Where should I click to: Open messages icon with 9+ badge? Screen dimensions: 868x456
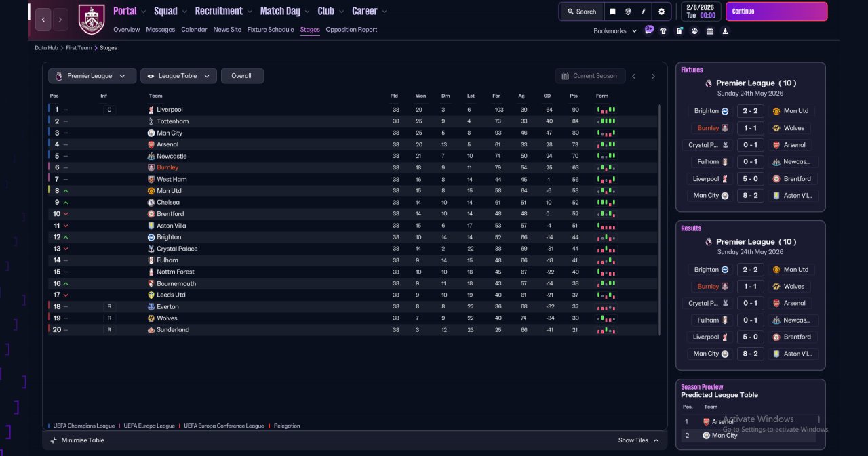[649, 30]
